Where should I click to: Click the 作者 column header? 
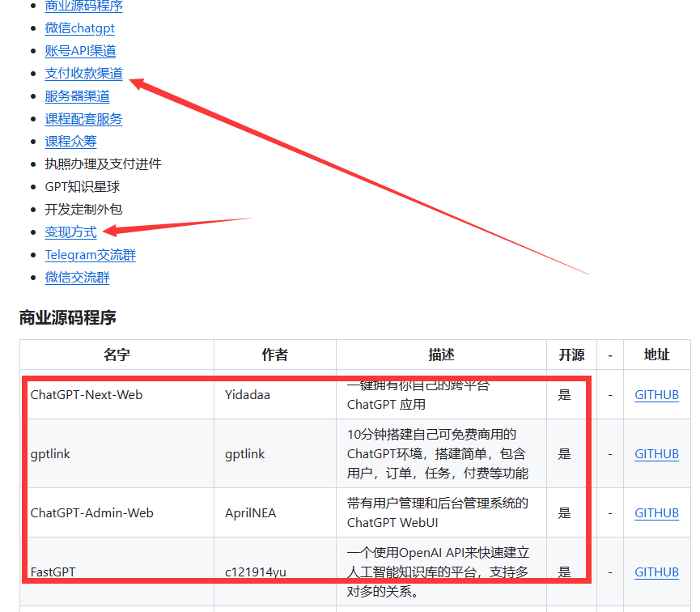[275, 355]
